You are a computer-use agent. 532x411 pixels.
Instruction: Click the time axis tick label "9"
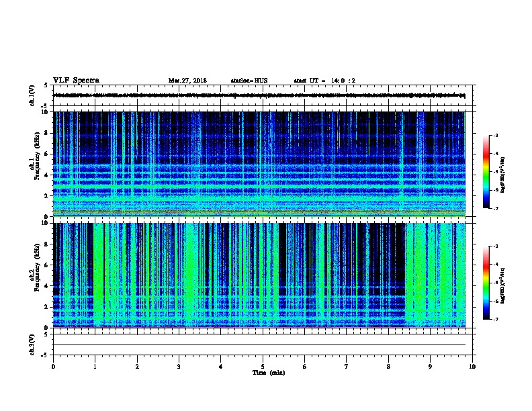tap(430, 367)
